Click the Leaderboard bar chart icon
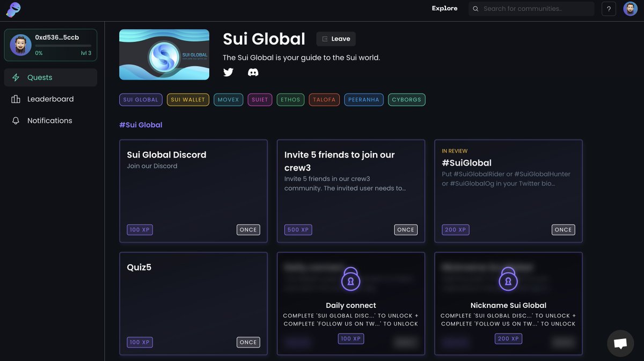The image size is (644, 361). [x=16, y=99]
